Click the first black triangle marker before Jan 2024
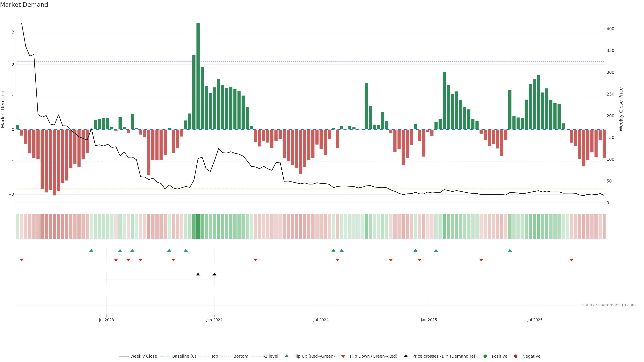 coord(198,274)
